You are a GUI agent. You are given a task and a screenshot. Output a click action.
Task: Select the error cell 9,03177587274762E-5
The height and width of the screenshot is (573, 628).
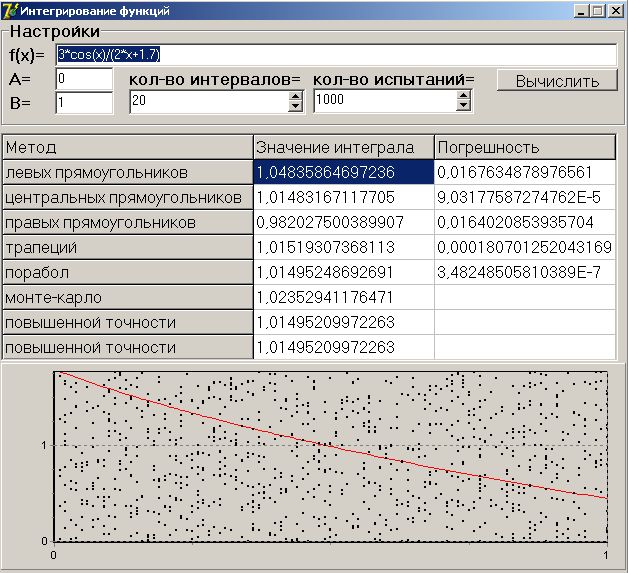coord(525,197)
